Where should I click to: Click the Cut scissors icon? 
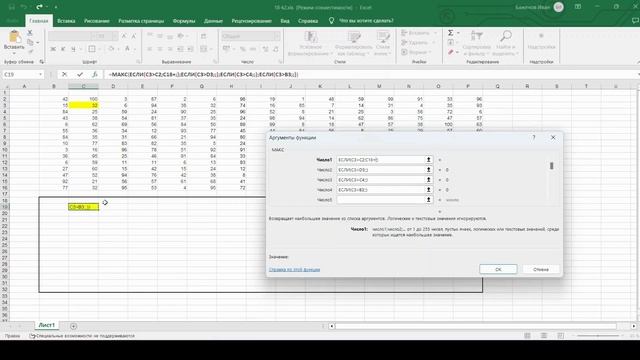pos(30,33)
